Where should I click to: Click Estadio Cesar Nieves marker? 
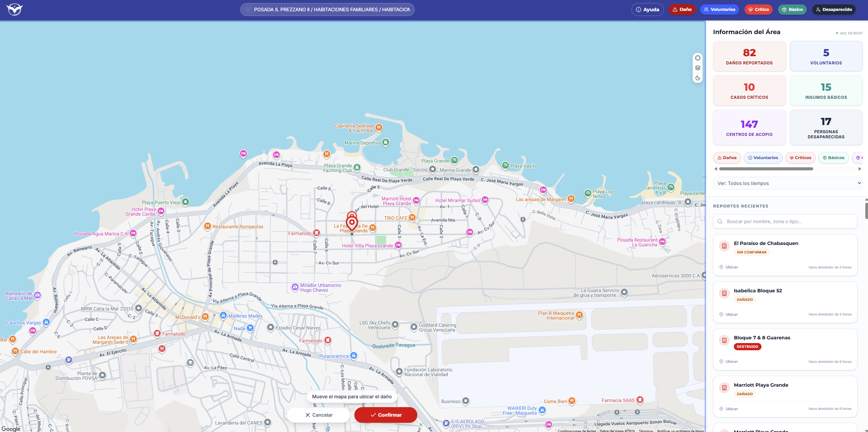271,327
